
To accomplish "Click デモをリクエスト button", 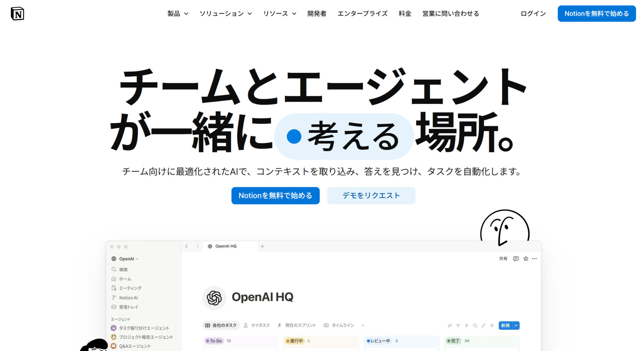I will [x=371, y=195].
